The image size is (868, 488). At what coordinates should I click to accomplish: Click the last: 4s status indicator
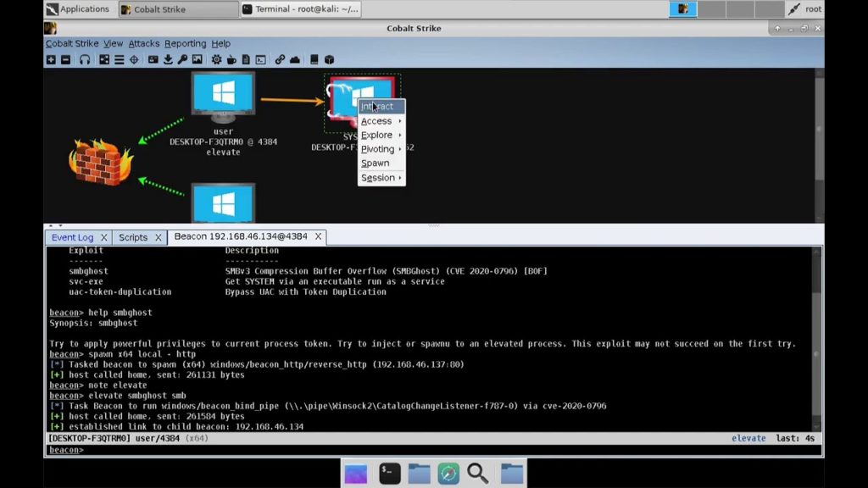tap(795, 438)
